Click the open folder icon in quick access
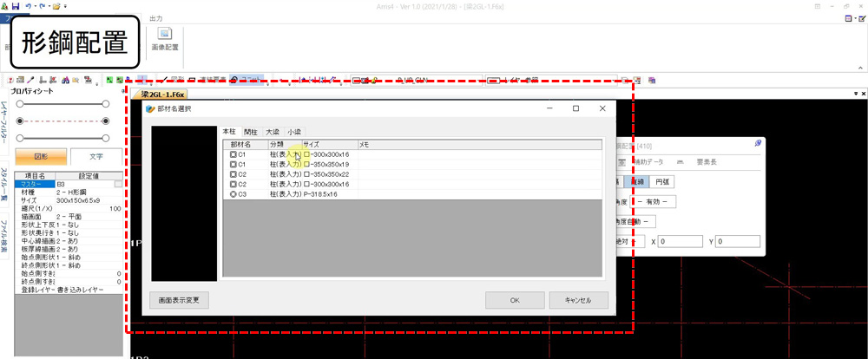The width and height of the screenshot is (868, 359). [56, 6]
